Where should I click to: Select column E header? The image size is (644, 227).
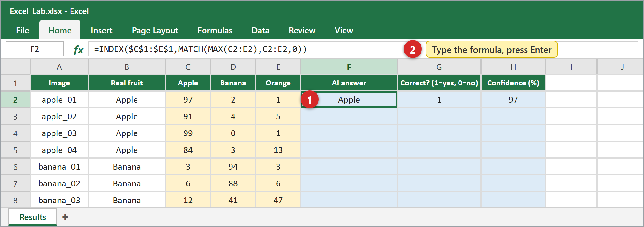pyautogui.click(x=278, y=67)
